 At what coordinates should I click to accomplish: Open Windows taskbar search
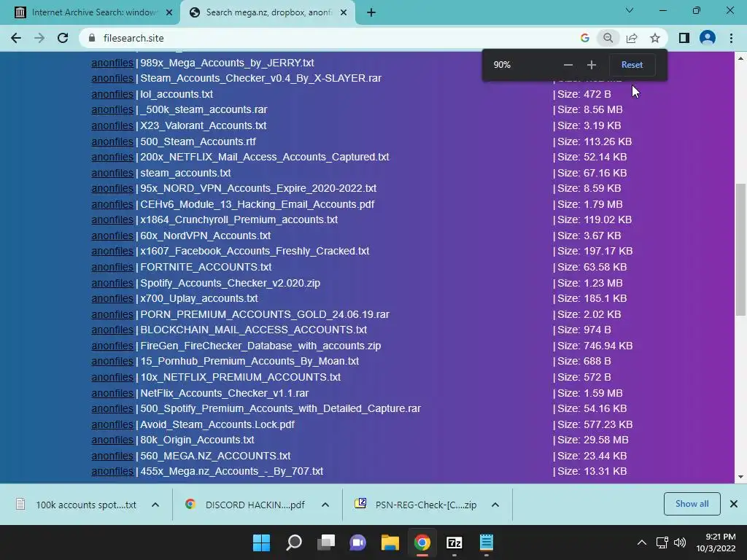pyautogui.click(x=293, y=542)
